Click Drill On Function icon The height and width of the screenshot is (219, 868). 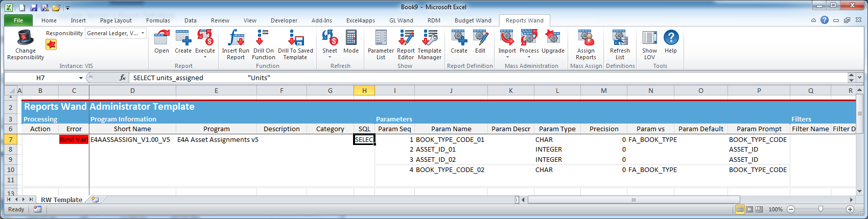pos(263,38)
